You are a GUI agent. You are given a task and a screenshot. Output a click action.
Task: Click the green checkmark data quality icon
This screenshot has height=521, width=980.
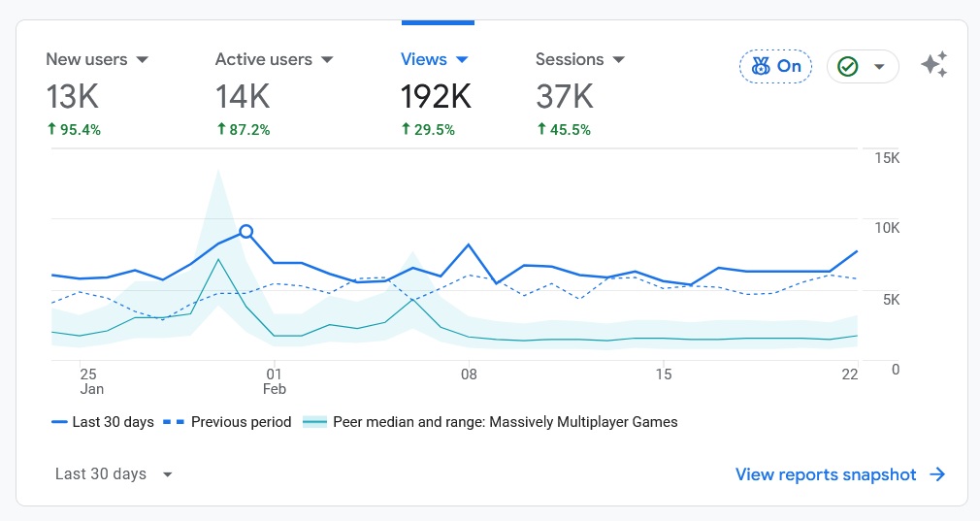pyautogui.click(x=848, y=66)
